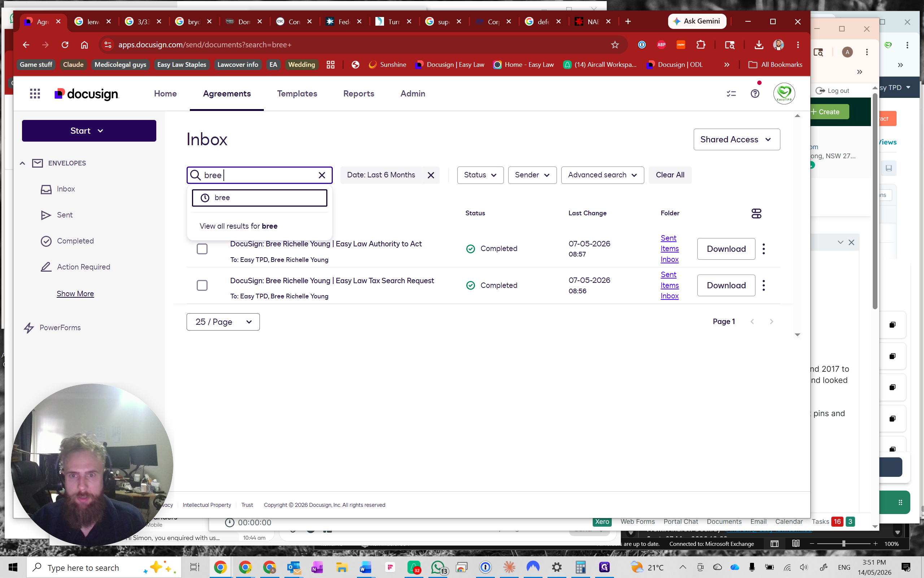
Task: Click Ask Gemini button
Action: [x=697, y=21]
